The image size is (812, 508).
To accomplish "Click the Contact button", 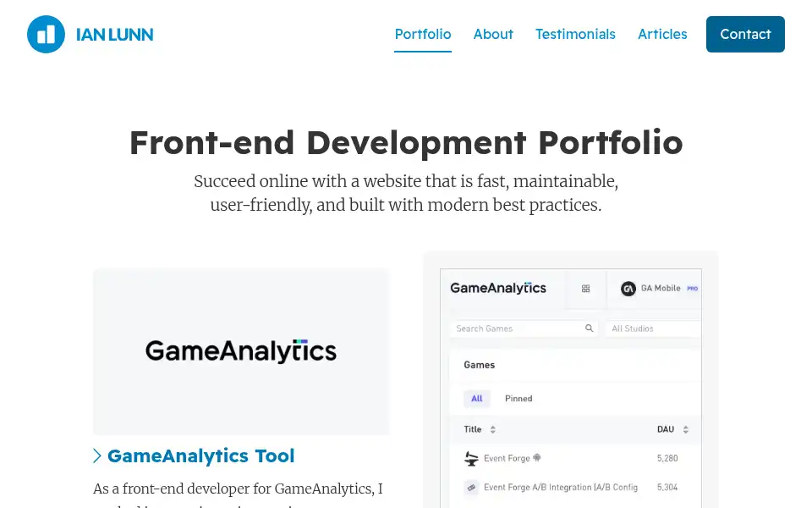I will [x=745, y=34].
